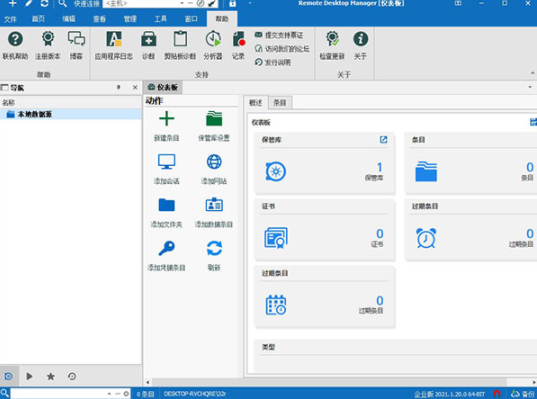Click the 注册版本 register version icon
Image resolution: width=537 pixels, height=399 pixels.
(x=48, y=39)
